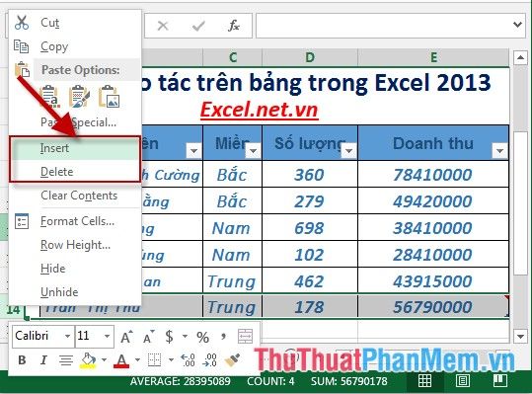Viewport: 532px width, 394px height.
Task: Click the Copy pages icon
Action: (22, 46)
